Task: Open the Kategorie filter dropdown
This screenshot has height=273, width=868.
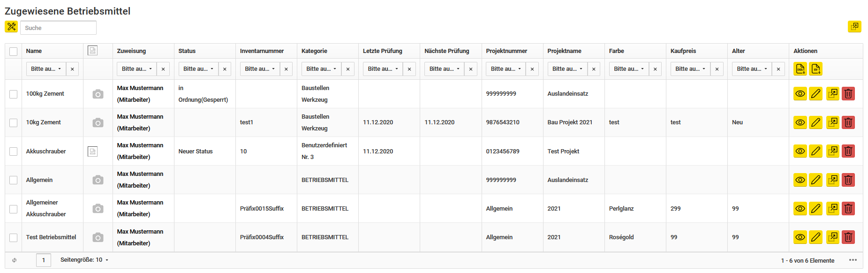Action: click(x=321, y=69)
